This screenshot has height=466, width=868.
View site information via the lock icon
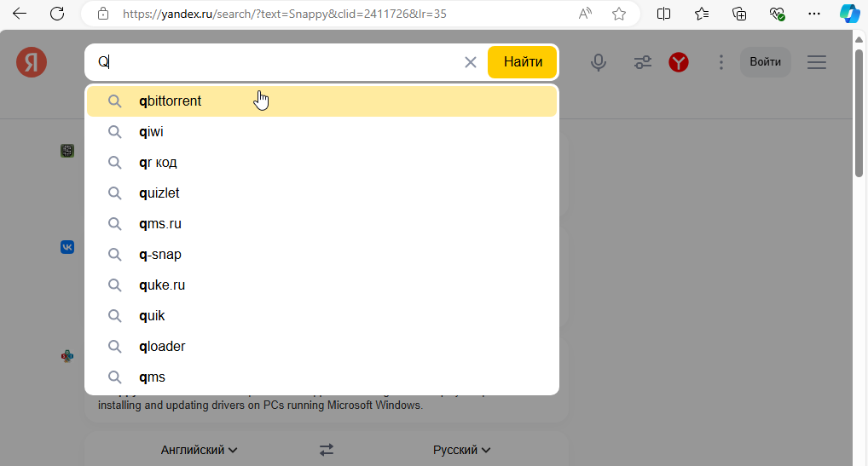click(x=103, y=14)
